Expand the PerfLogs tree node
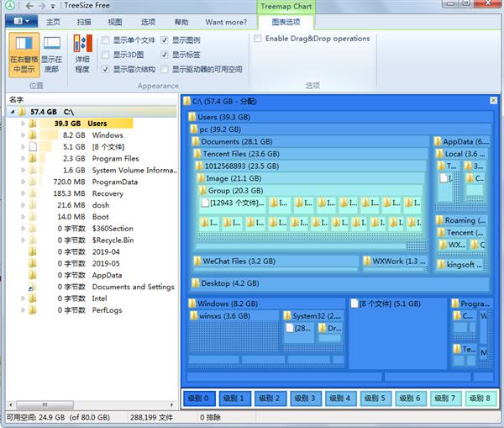Image resolution: width=504 pixels, height=428 pixels. (x=23, y=310)
